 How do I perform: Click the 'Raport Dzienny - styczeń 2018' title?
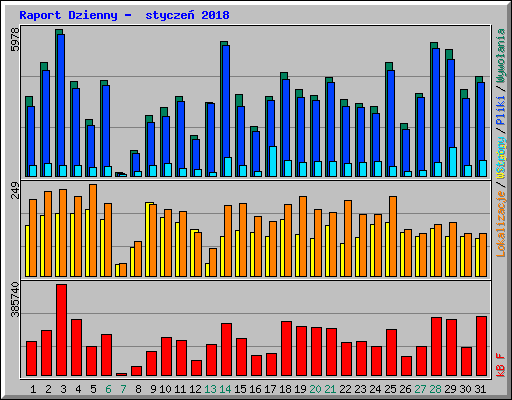(x=124, y=15)
